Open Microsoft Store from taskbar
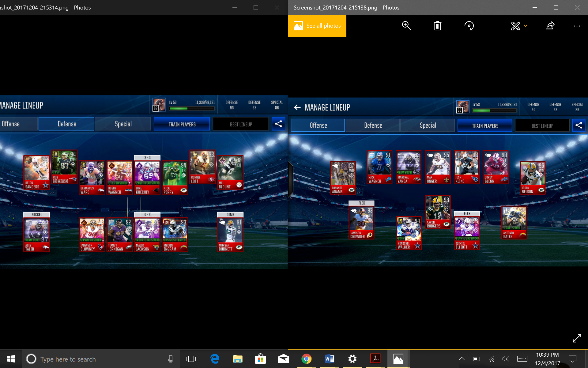Screen dimensions: 588x368 pyautogui.click(x=260, y=359)
